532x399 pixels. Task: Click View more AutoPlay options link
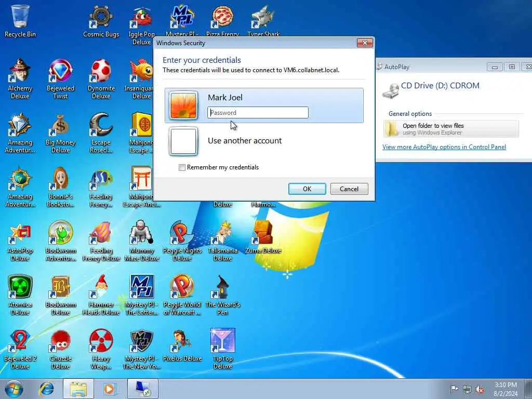click(444, 147)
